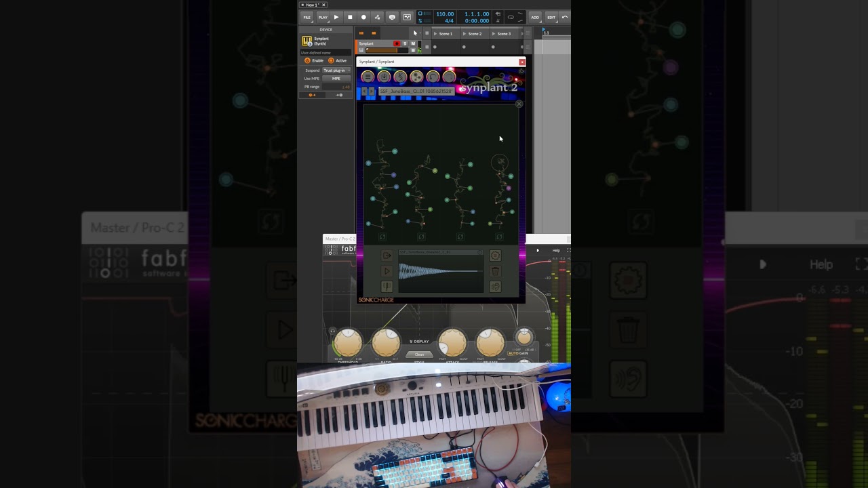Go to the next Synplant patch
The height and width of the screenshot is (488, 868).
tap(372, 91)
